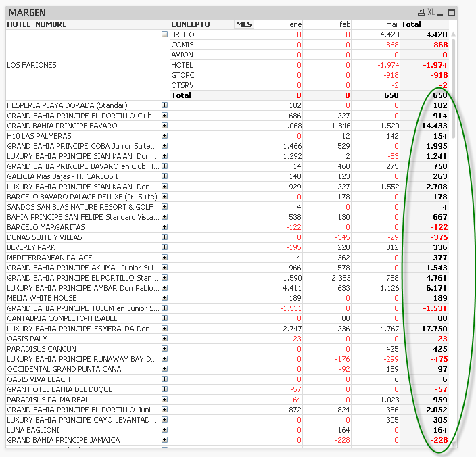
Task: Expand HESPERIA PLAYA DORADA (Standar) row
Action: click(164, 105)
